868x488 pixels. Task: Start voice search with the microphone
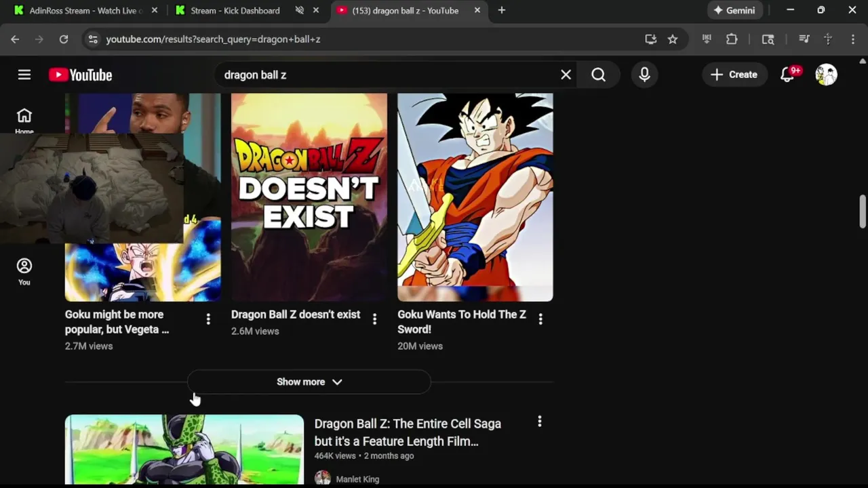pyautogui.click(x=644, y=75)
